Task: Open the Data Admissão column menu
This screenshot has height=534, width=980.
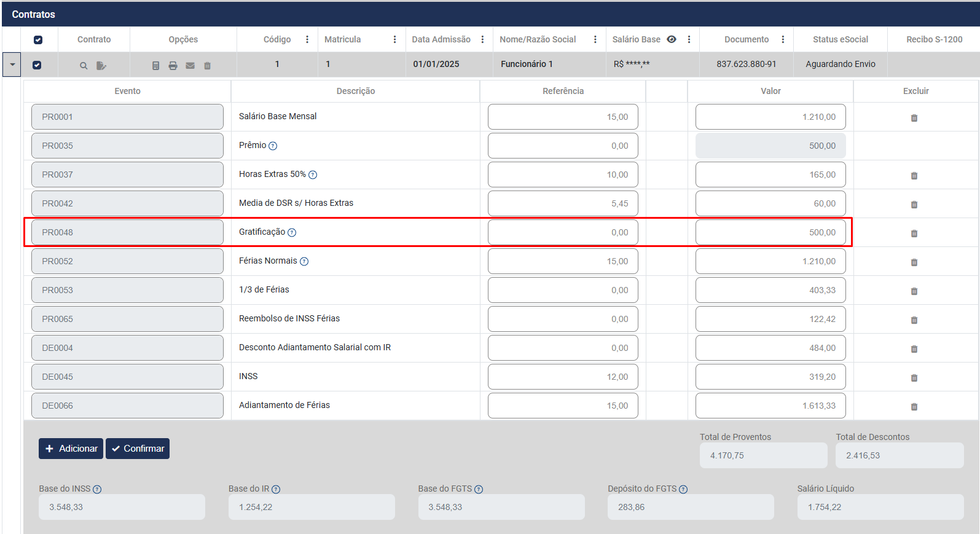Action: coord(482,39)
